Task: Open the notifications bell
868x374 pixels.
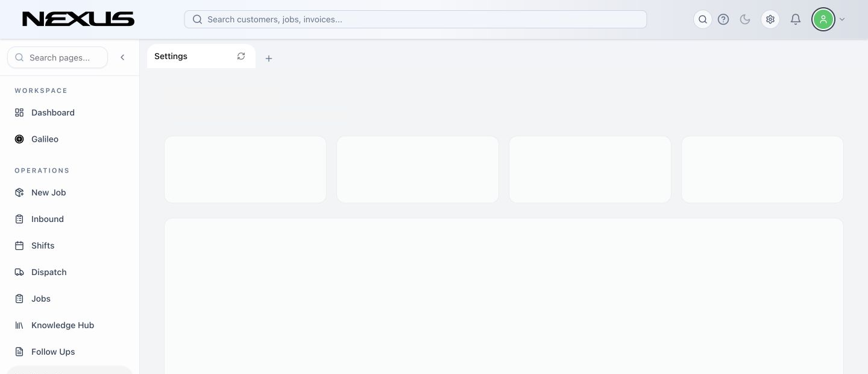Action: click(x=796, y=19)
